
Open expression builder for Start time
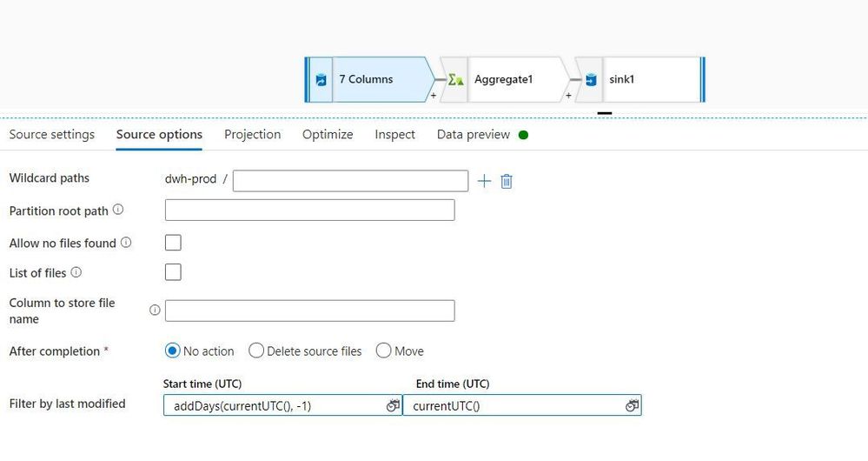pyautogui.click(x=393, y=405)
